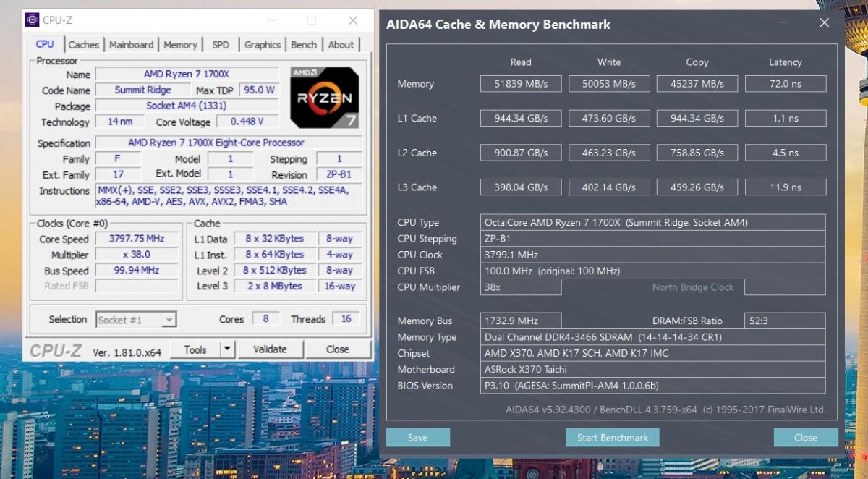Click L2 Cache Latency value 4.5 ns
This screenshot has width=868, height=479.
(x=786, y=153)
